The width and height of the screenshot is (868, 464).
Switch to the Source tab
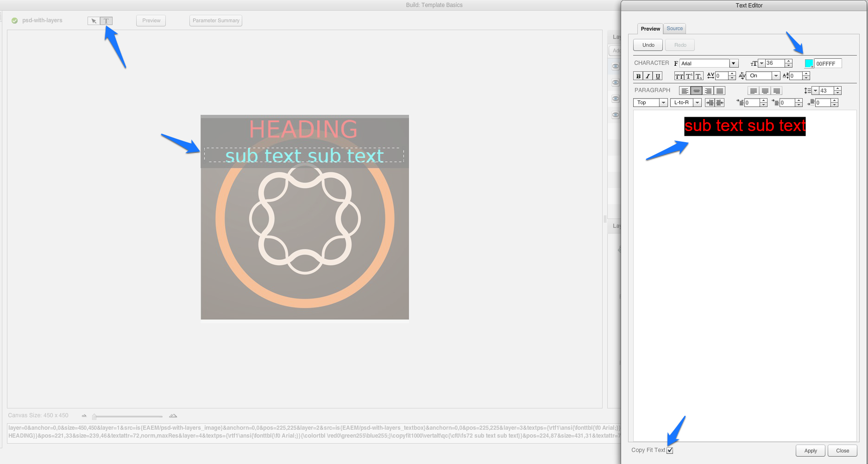pos(674,28)
